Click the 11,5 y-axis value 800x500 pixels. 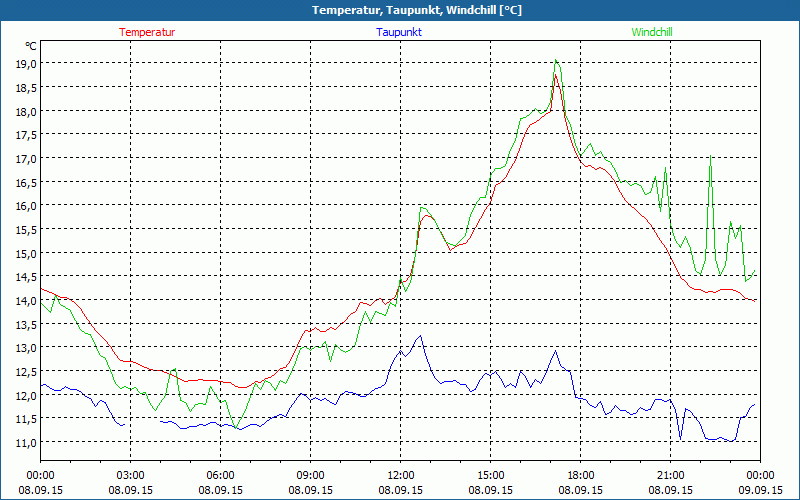26,418
